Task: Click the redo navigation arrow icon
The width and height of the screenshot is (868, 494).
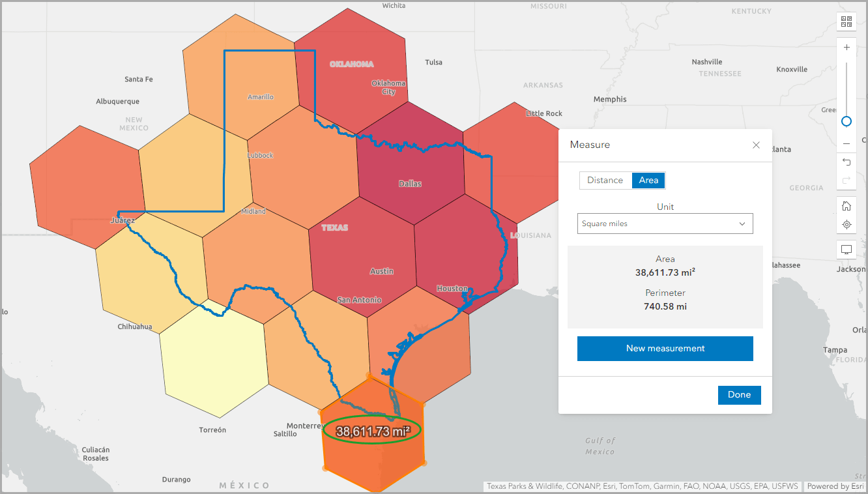Action: click(x=846, y=179)
